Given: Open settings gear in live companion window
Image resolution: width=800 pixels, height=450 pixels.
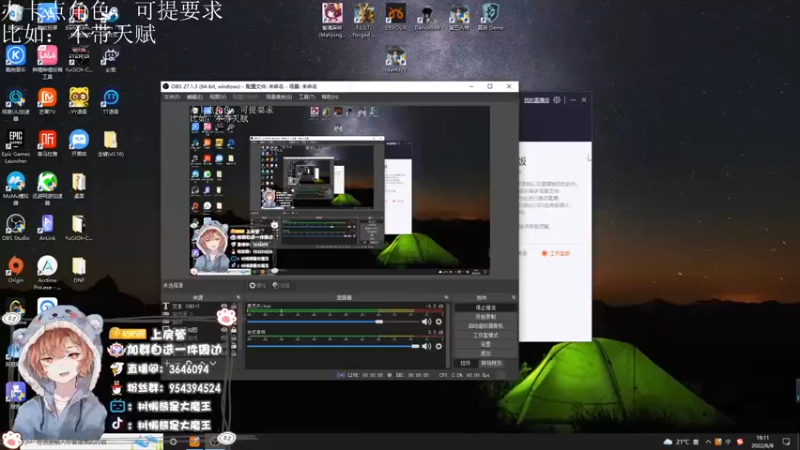Looking at the screenshot, I should pos(557,100).
